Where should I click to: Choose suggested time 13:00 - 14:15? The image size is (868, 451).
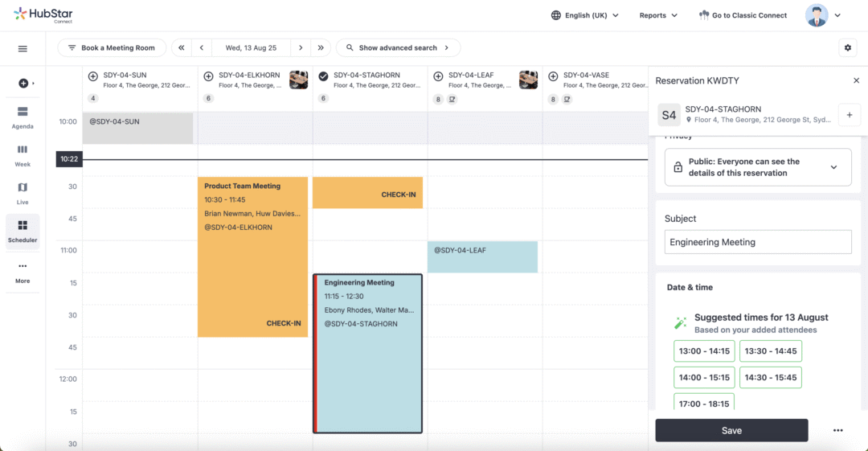tap(704, 351)
